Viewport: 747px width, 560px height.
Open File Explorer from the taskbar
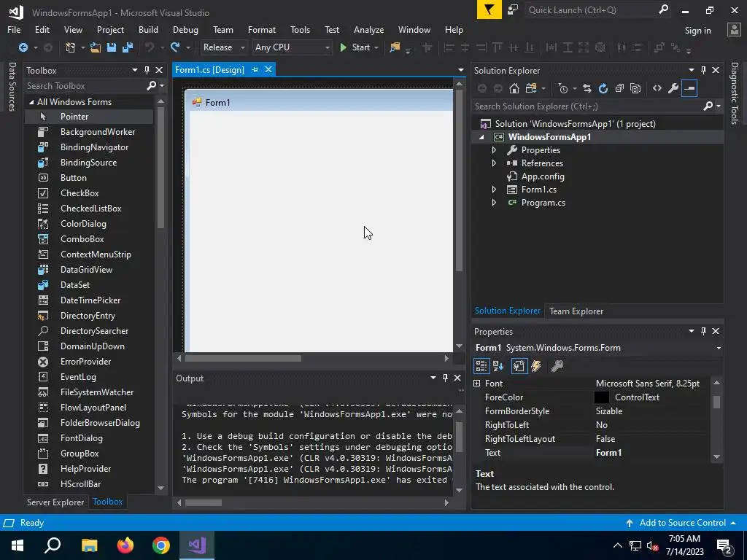90,545
